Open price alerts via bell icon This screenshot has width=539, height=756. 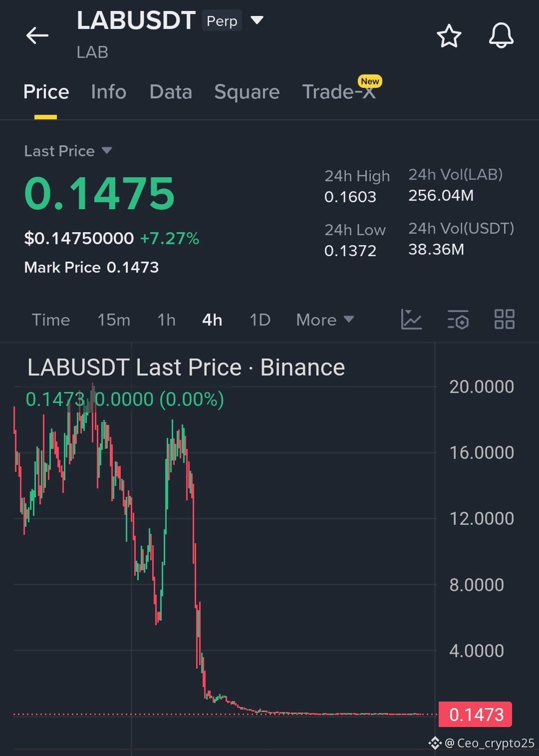tap(501, 35)
